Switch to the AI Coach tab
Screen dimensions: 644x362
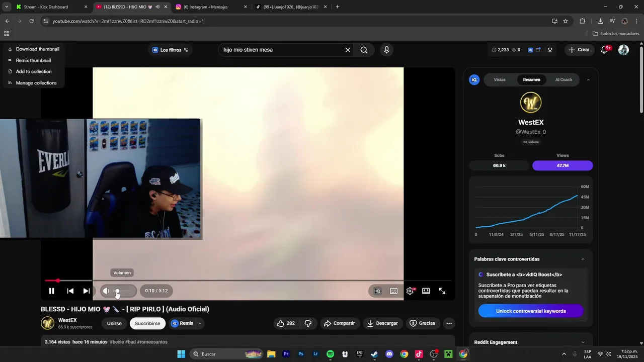click(563, 79)
